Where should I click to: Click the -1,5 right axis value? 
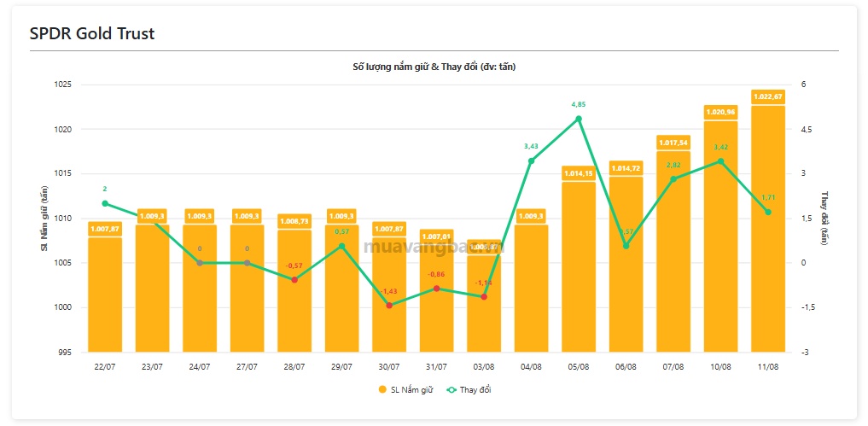[x=807, y=307]
